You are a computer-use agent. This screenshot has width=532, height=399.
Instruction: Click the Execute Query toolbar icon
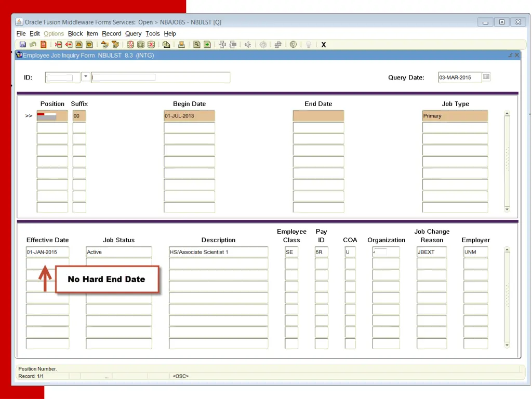tap(140, 45)
